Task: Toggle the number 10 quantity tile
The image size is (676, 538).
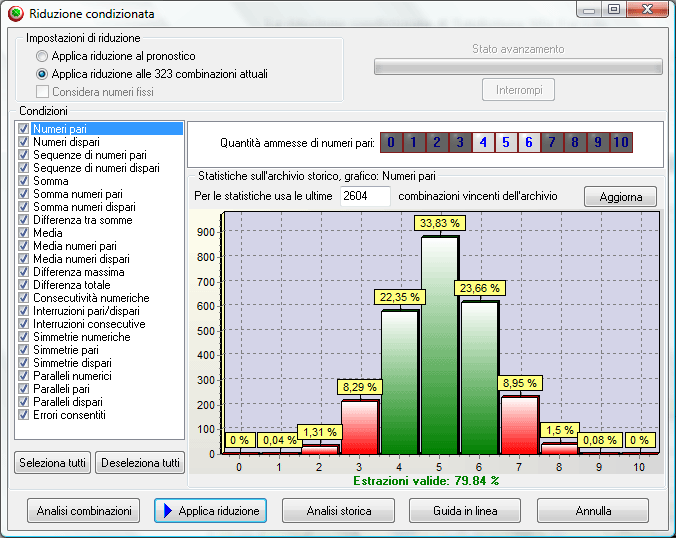Action: pos(621,142)
